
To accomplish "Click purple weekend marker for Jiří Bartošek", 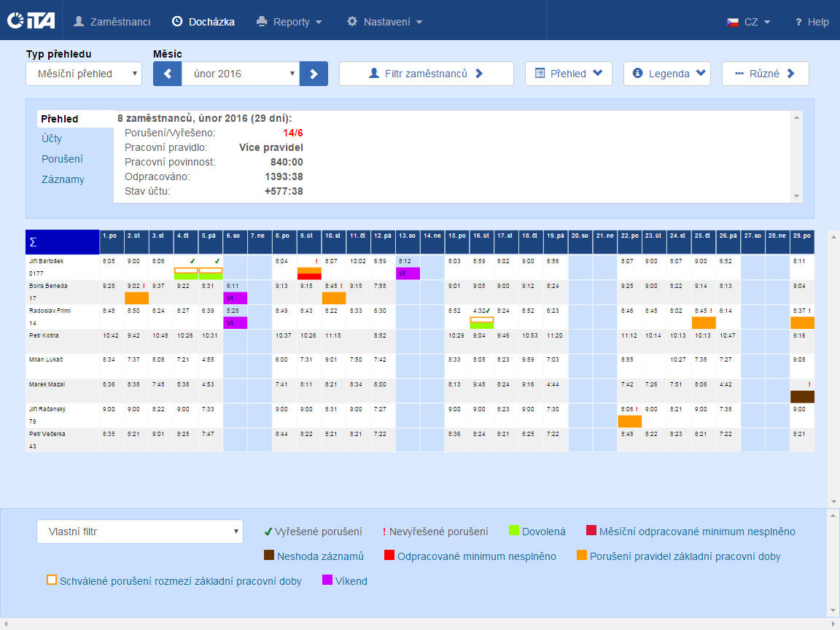I will point(408,273).
